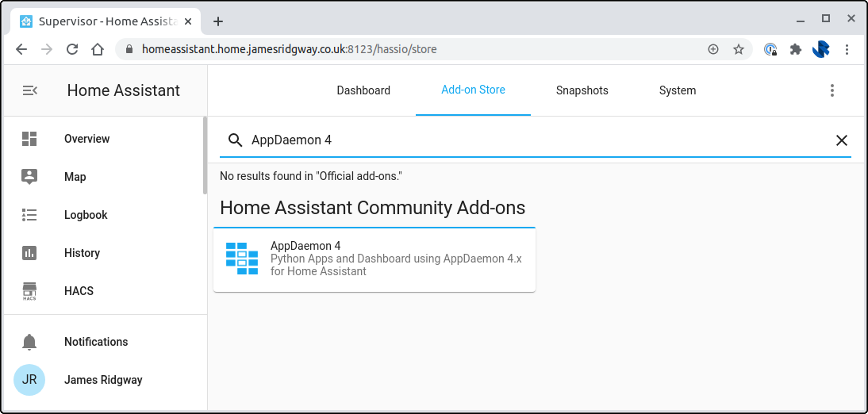This screenshot has width=868, height=414.
Task: Go to the browser home page
Action: [98, 49]
